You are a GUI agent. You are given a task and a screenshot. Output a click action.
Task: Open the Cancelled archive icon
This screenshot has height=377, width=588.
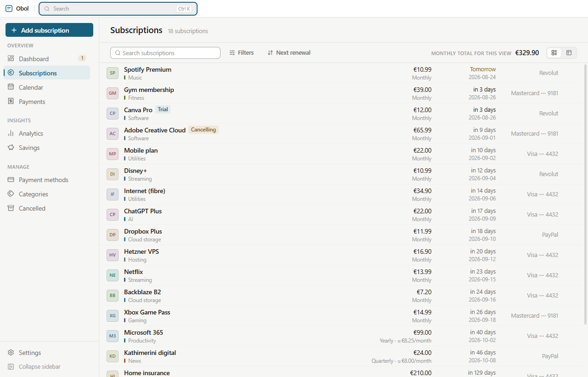(11, 208)
